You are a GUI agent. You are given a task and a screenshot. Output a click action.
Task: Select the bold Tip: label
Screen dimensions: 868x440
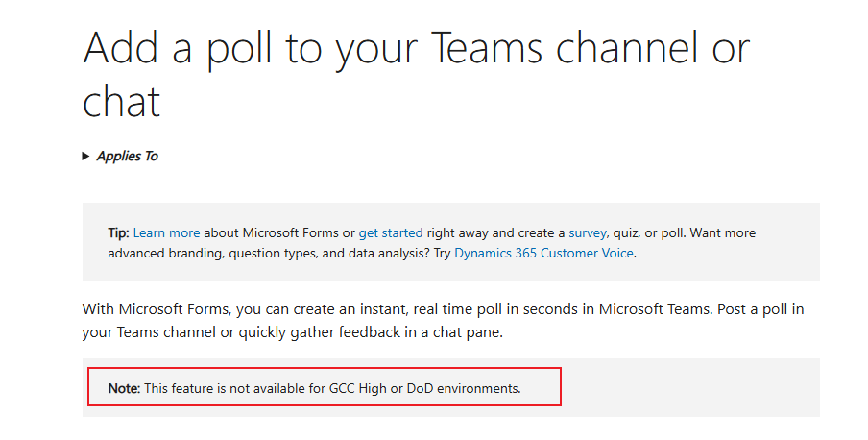(x=118, y=232)
